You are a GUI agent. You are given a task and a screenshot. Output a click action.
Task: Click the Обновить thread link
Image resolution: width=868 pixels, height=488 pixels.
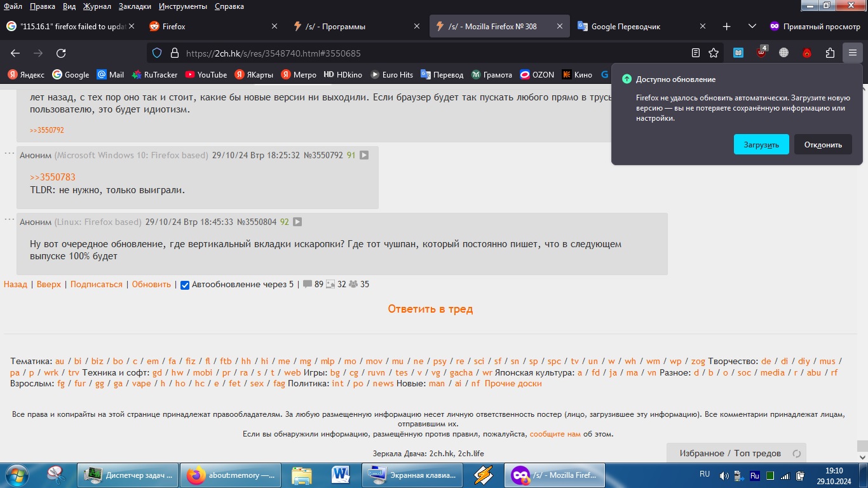point(151,285)
